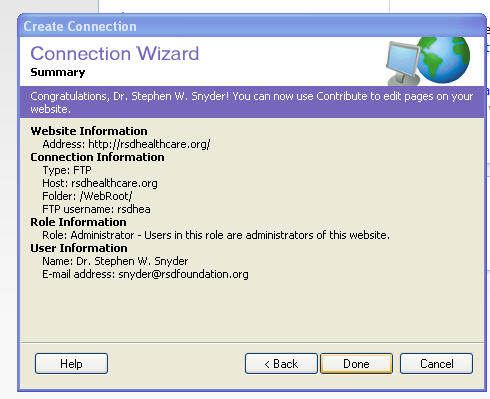Click the Congratulations message banner
The image size is (490, 399).
pos(252,102)
